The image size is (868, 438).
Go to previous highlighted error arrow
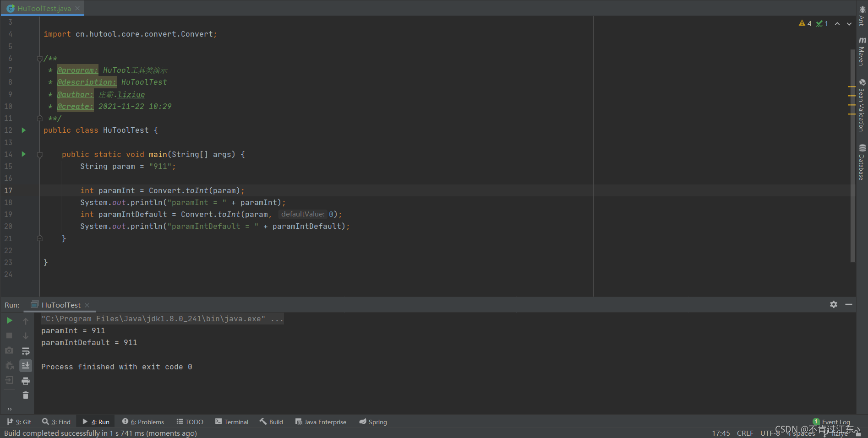click(x=837, y=24)
